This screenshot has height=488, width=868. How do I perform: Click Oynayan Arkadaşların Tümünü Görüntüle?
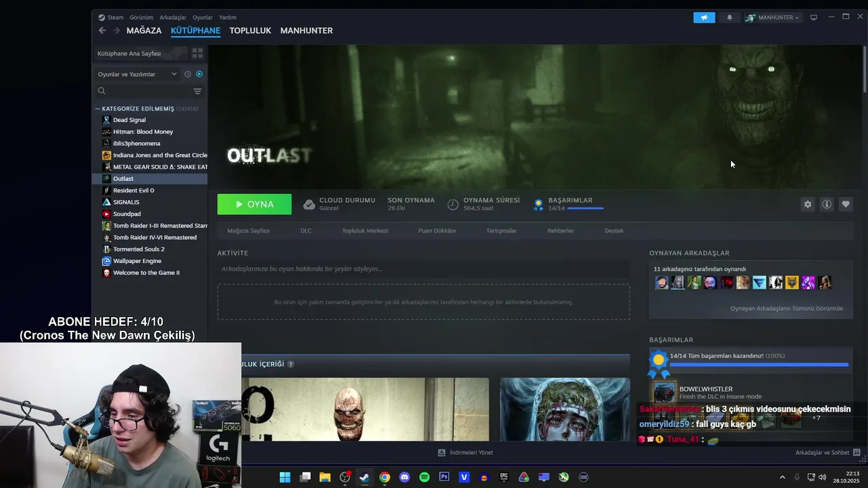click(787, 308)
